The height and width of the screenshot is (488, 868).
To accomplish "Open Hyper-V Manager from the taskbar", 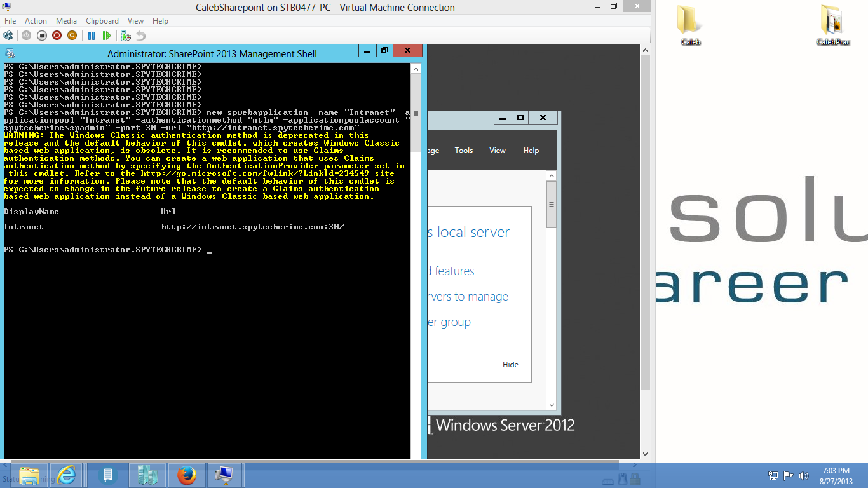I will coord(147,475).
